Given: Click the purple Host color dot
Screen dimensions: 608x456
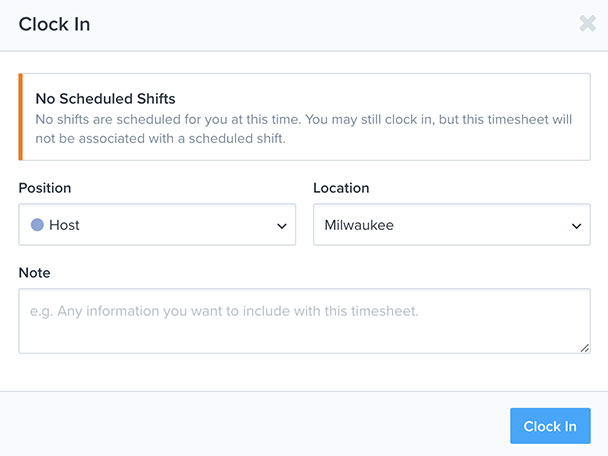Looking at the screenshot, I should point(37,225).
